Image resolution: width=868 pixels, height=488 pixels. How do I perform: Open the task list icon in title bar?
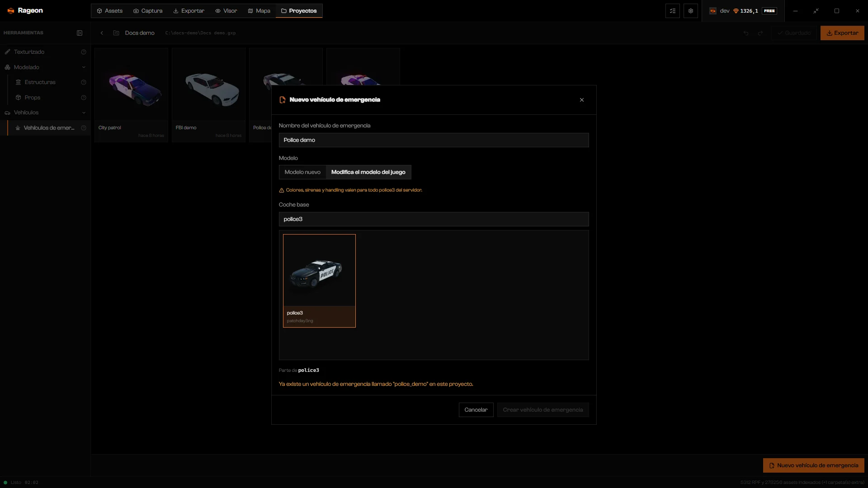[673, 11]
